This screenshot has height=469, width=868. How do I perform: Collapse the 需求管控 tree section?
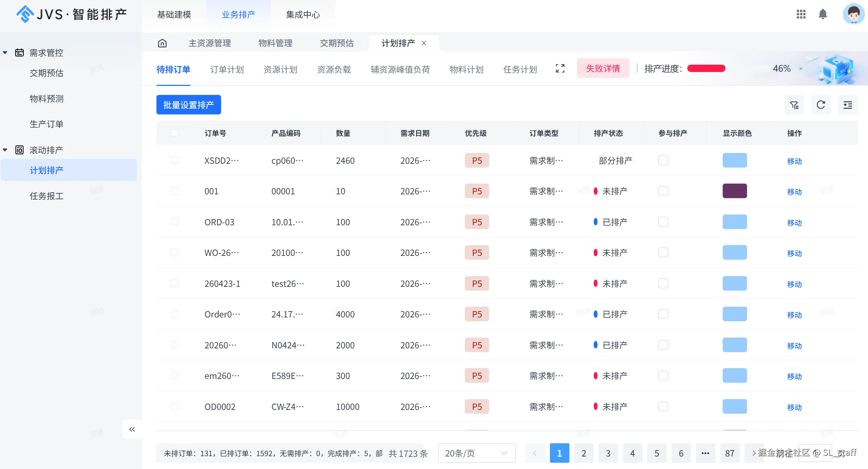[x=5, y=53]
